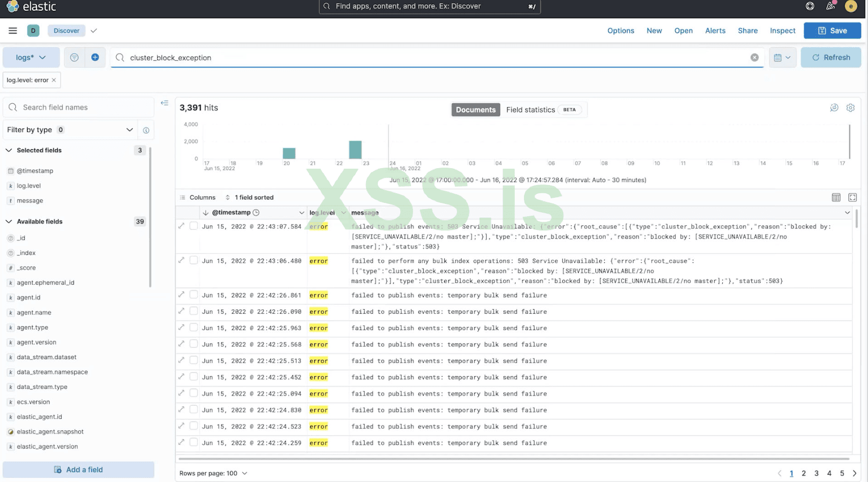Select the 22:43:07.584 row checkbox
This screenshot has height=482, width=868.
point(194,226)
